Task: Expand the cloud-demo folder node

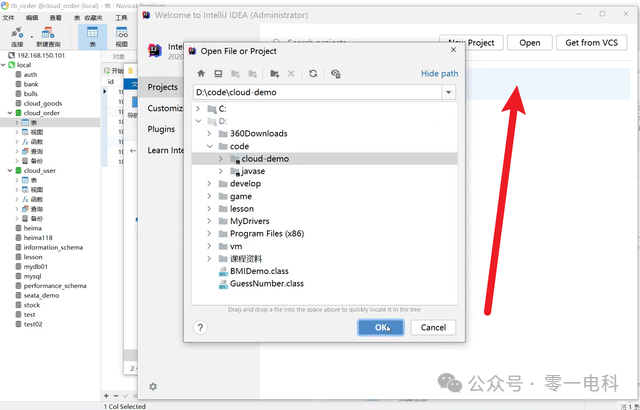Action: pos(220,158)
